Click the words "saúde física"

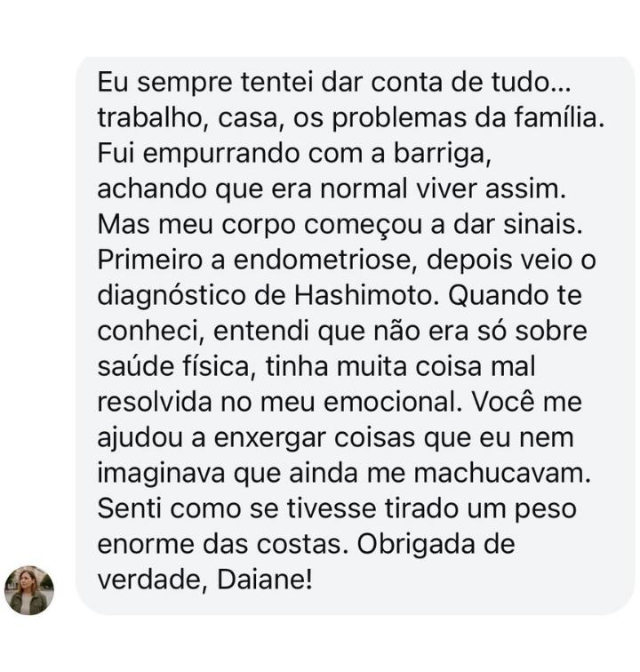tap(177, 366)
